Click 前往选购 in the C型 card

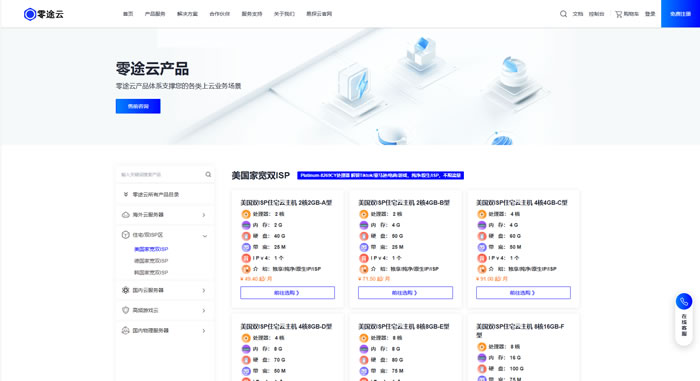pos(523,293)
